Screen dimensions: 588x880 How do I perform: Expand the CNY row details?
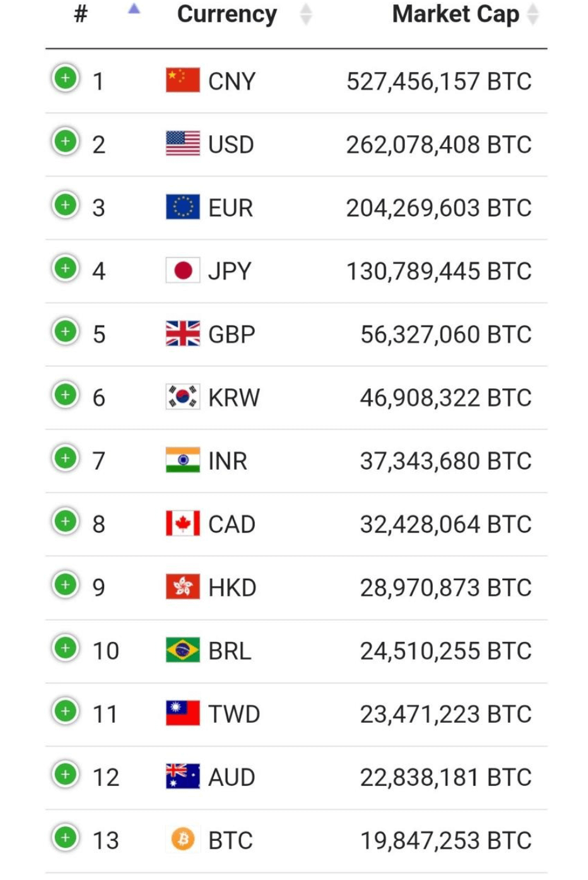click(x=66, y=79)
